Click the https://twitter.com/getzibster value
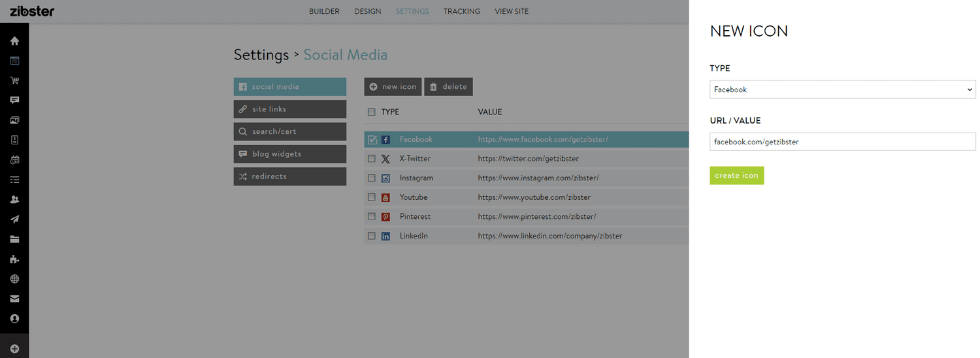Viewport: 980px width, 358px height. coord(529,159)
